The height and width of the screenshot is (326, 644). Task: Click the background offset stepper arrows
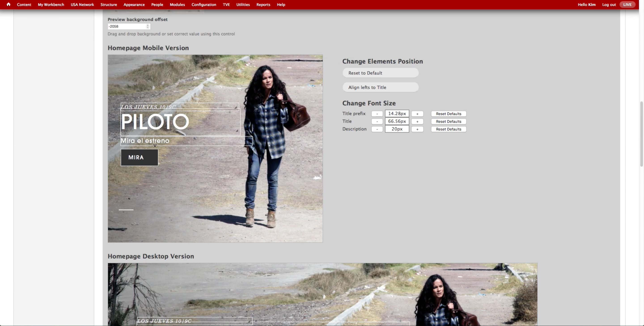pos(148,26)
